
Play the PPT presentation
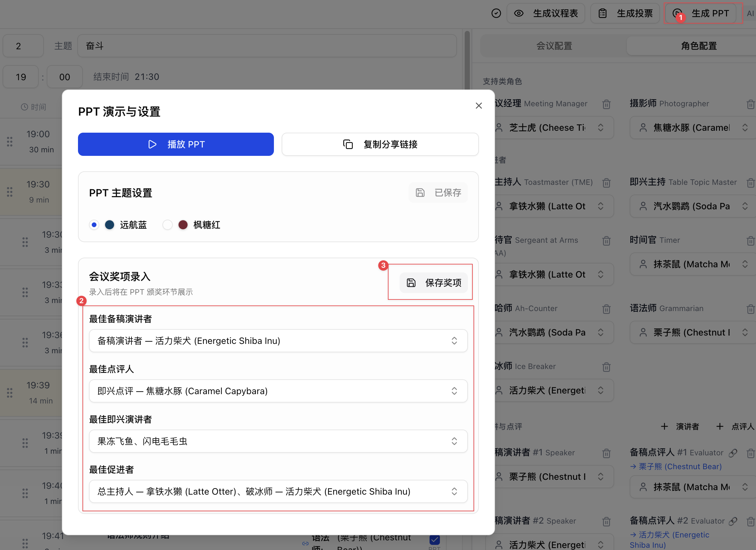pyautogui.click(x=176, y=144)
